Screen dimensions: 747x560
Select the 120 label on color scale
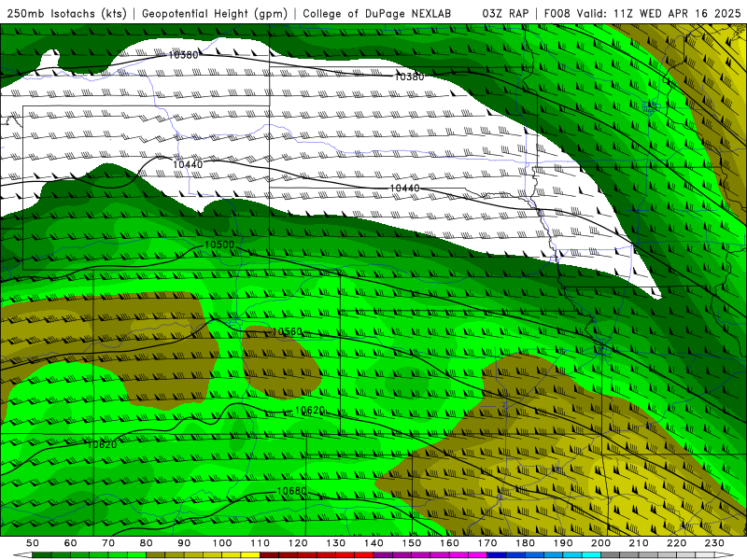click(x=298, y=543)
